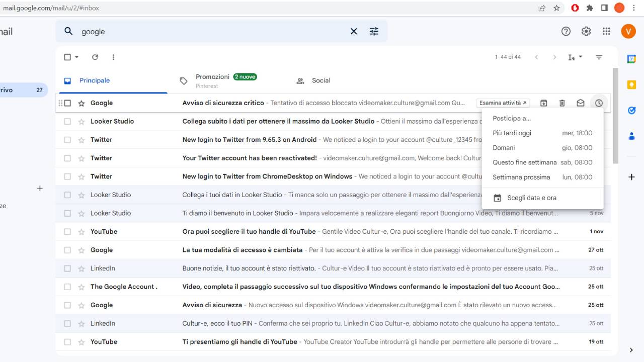
Task: Click the search magnifier icon
Action: (68, 31)
